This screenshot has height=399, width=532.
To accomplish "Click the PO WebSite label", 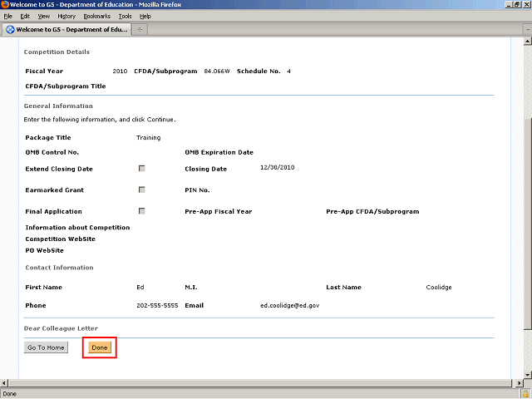I will point(44,250).
